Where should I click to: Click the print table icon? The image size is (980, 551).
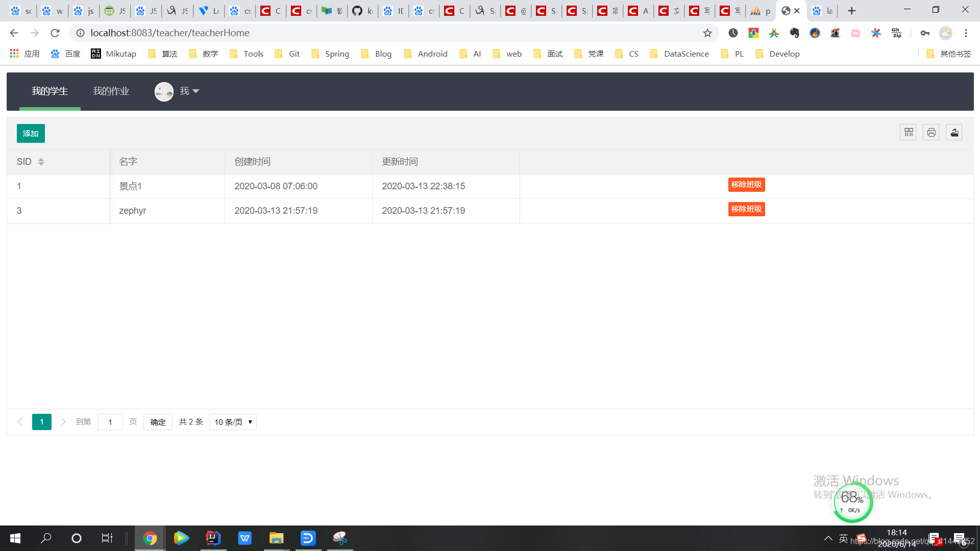pyautogui.click(x=931, y=133)
